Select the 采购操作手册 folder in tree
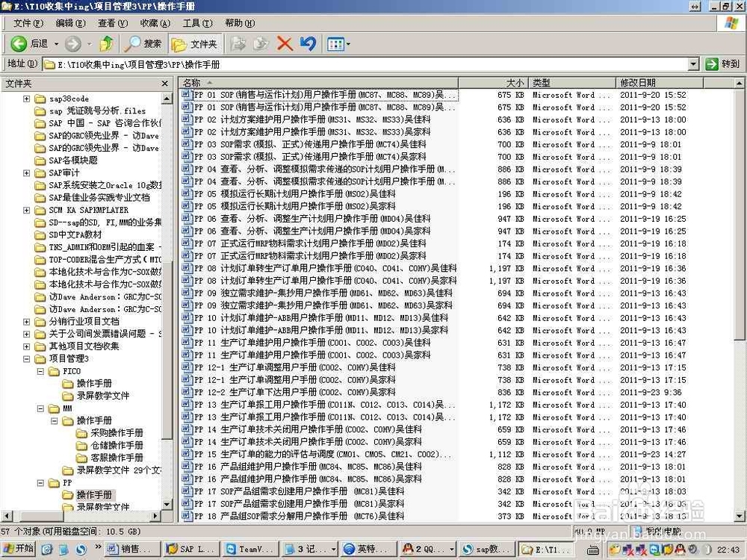The width and height of the screenshot is (747, 560). pos(117,433)
